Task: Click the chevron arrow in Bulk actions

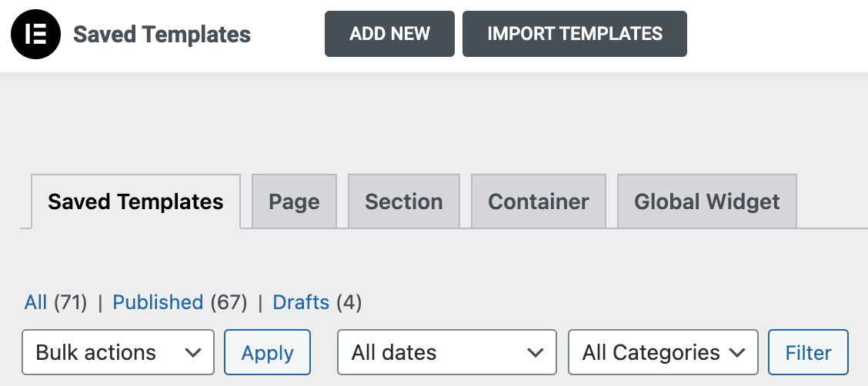Action: click(192, 353)
